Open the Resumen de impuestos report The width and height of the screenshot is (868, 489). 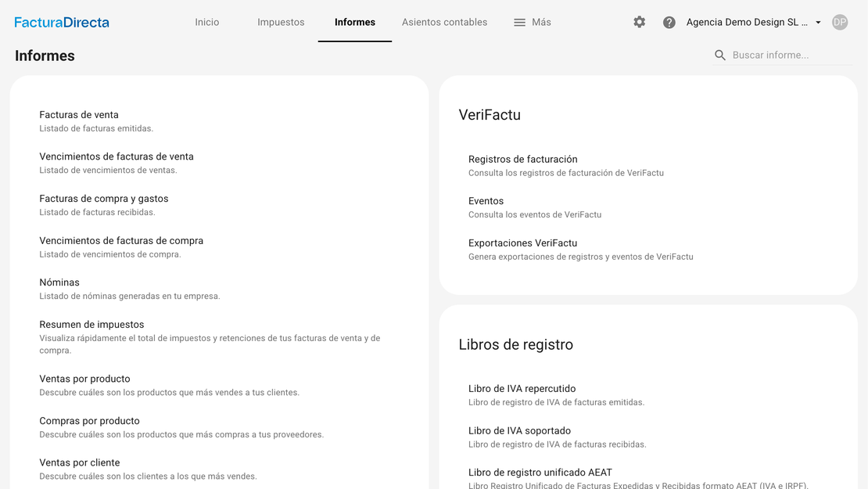(x=91, y=325)
